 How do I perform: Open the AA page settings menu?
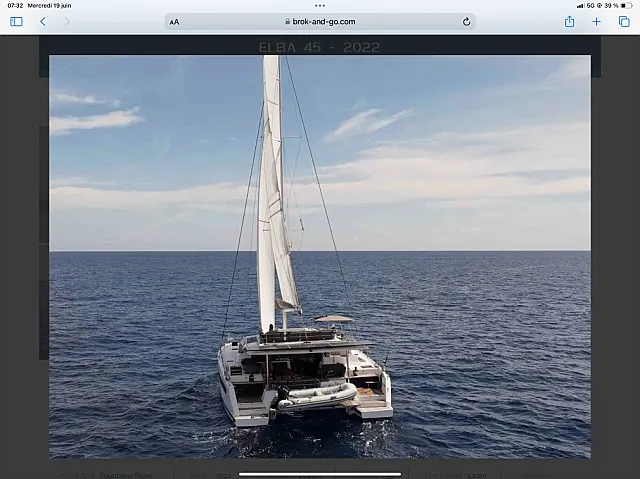pos(175,22)
